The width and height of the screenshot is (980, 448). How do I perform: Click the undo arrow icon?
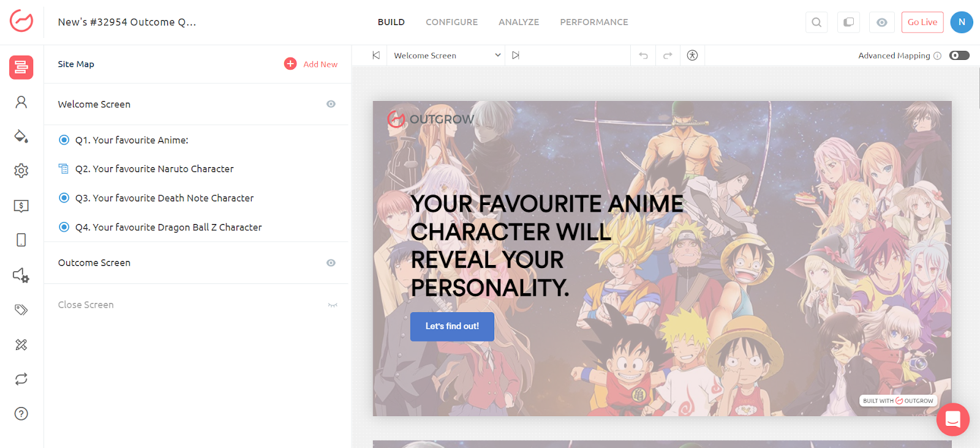(643, 55)
